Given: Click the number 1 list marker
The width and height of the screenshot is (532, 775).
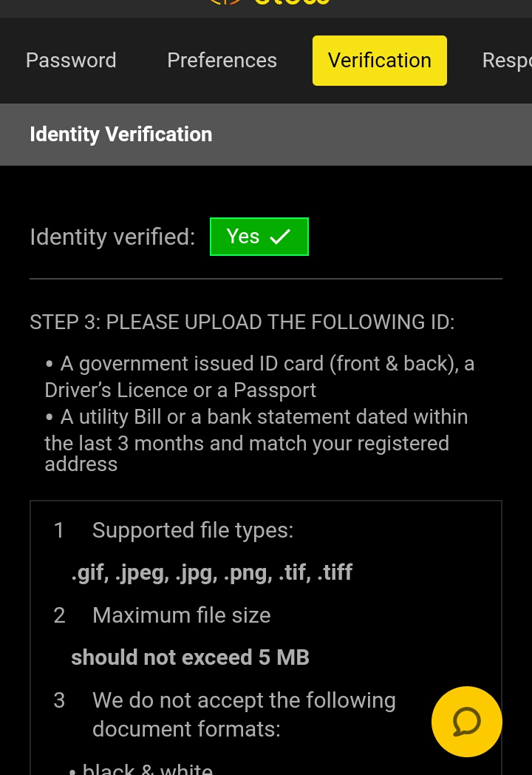Looking at the screenshot, I should click(59, 530).
